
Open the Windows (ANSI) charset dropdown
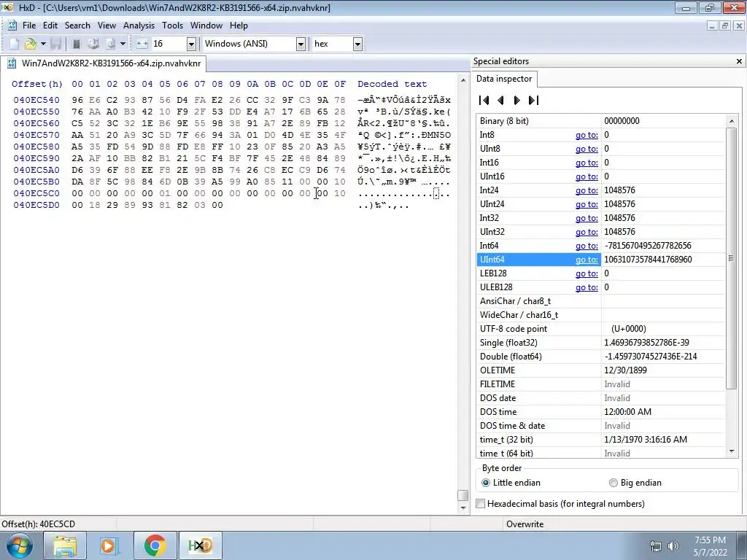(x=301, y=44)
